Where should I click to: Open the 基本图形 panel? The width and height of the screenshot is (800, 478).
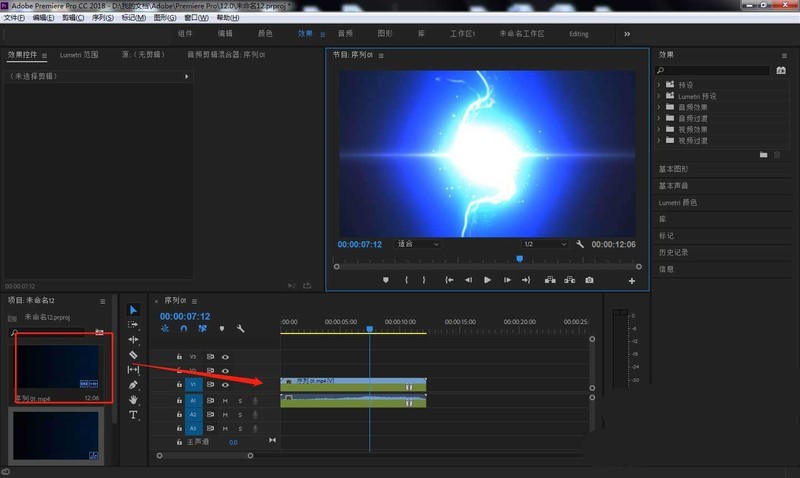coord(673,170)
